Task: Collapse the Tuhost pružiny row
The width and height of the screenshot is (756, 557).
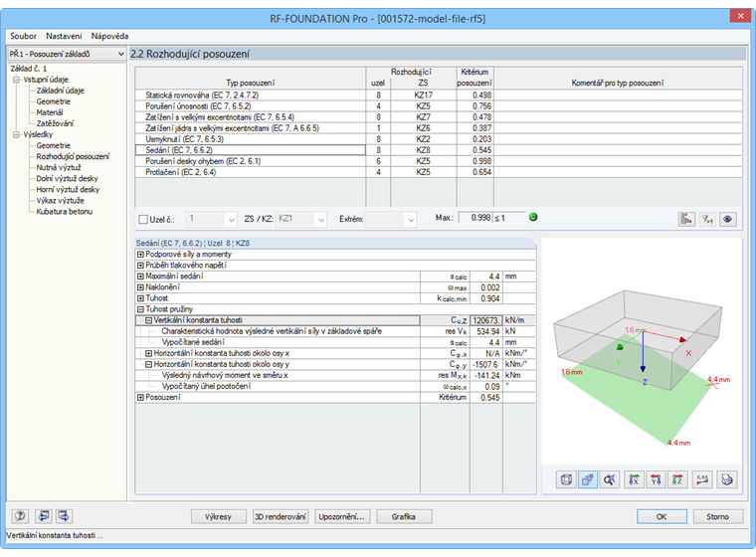Action: point(140,309)
